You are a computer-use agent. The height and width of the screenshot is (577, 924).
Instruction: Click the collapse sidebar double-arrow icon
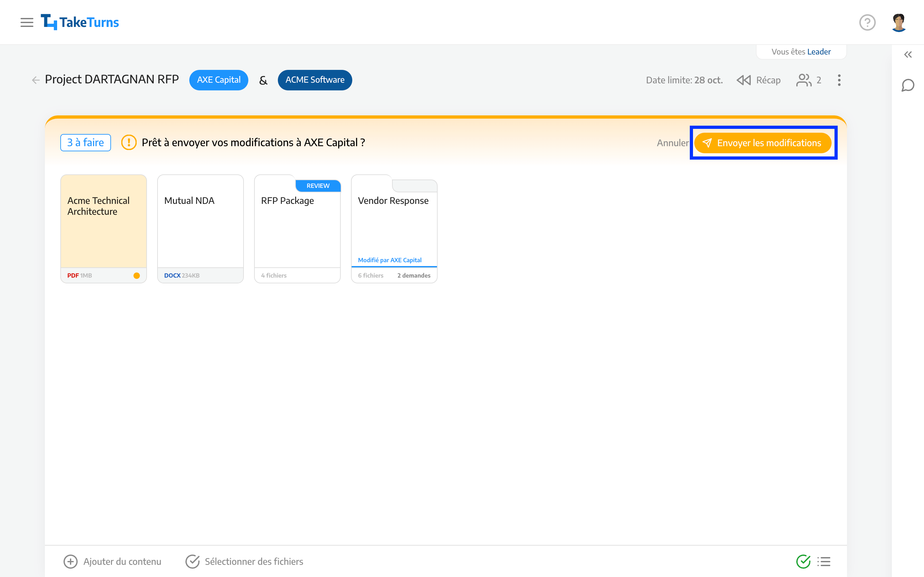(908, 54)
